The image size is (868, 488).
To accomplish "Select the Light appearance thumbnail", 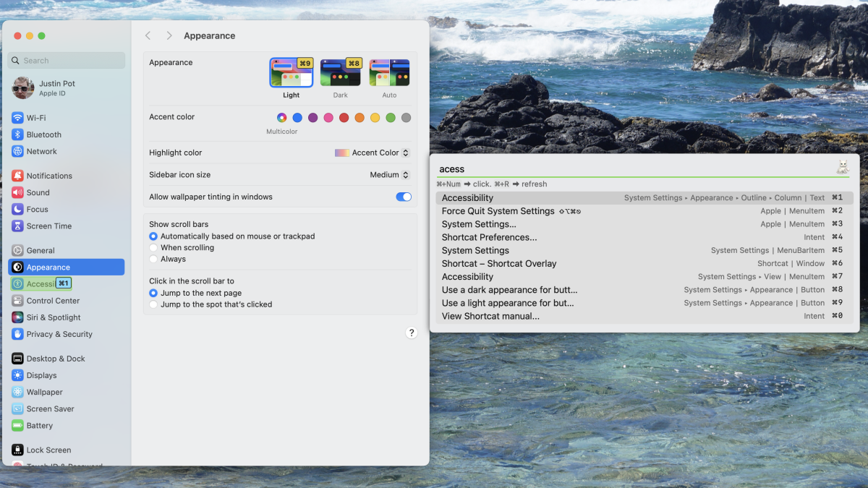I will click(291, 72).
